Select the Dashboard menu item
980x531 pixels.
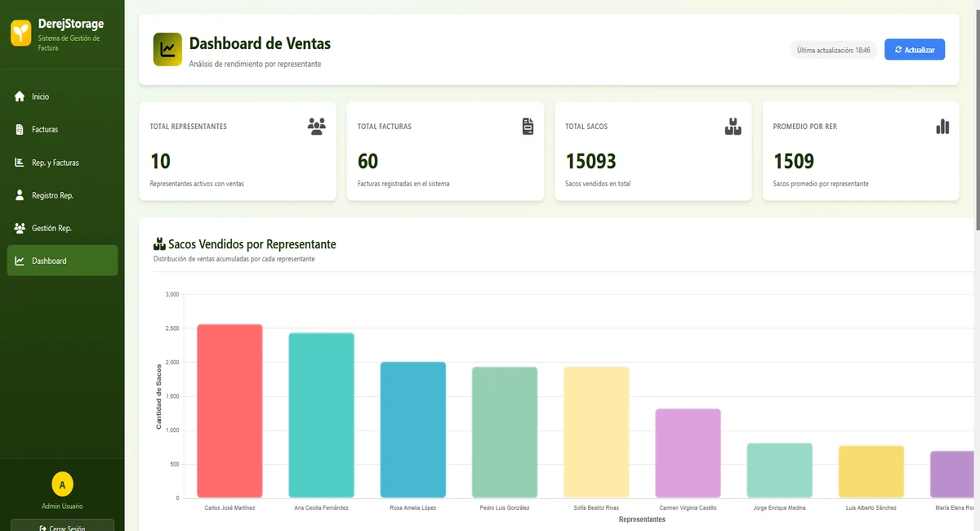click(x=62, y=261)
